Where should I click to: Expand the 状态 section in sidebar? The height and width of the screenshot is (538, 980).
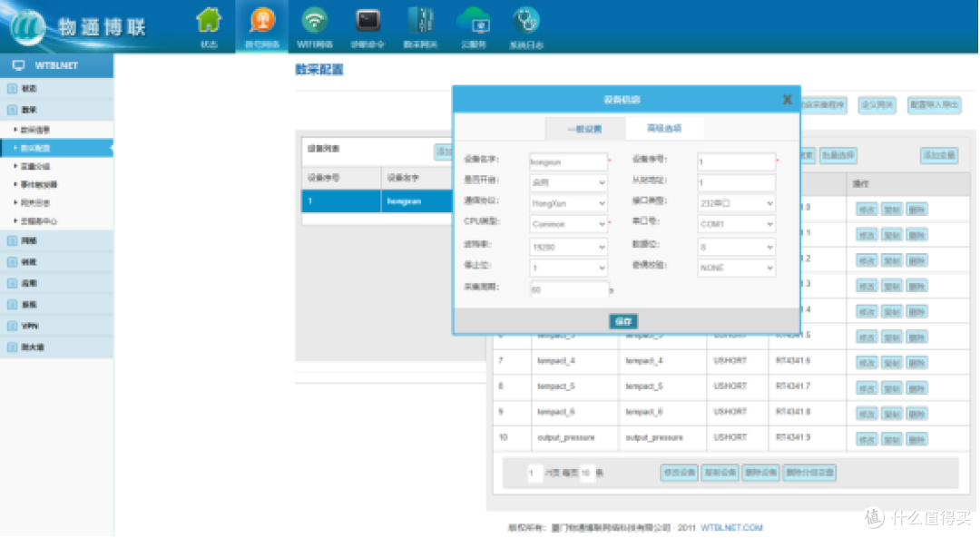tap(57, 89)
